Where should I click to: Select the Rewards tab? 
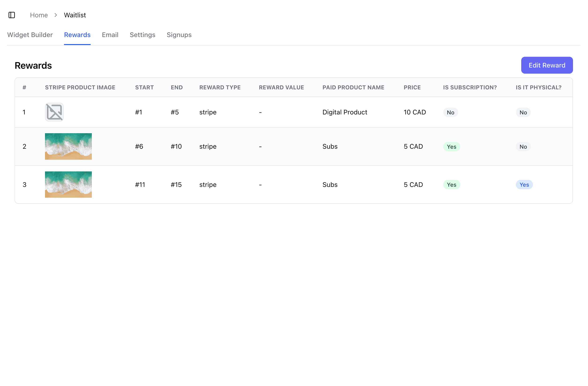click(77, 35)
